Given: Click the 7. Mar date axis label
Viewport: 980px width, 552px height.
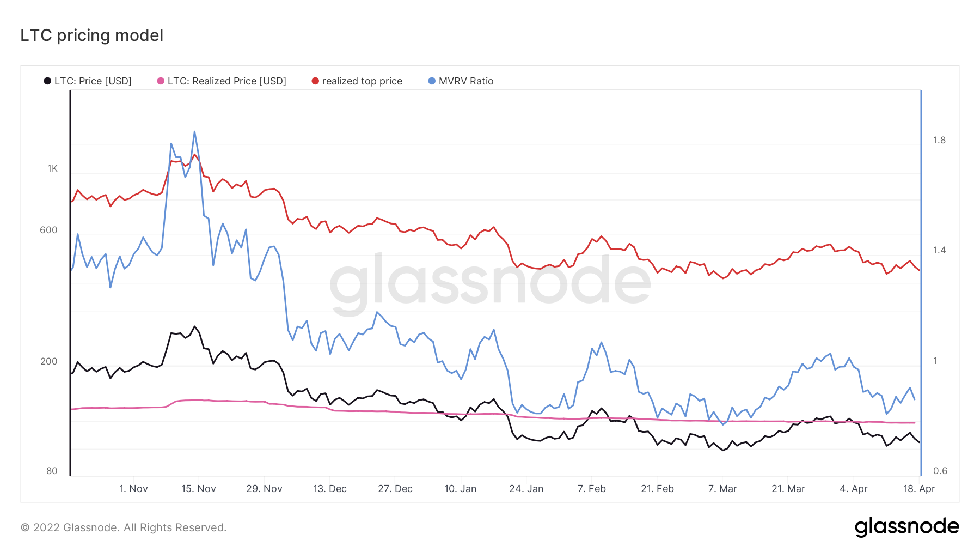Looking at the screenshot, I should 722,489.
